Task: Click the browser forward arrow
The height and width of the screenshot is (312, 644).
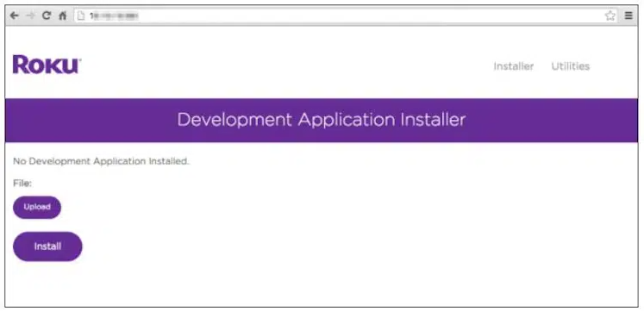Action: point(30,16)
